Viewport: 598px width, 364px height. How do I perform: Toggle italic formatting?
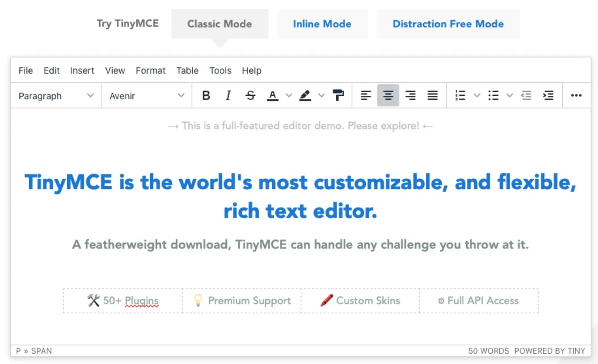[x=228, y=95]
